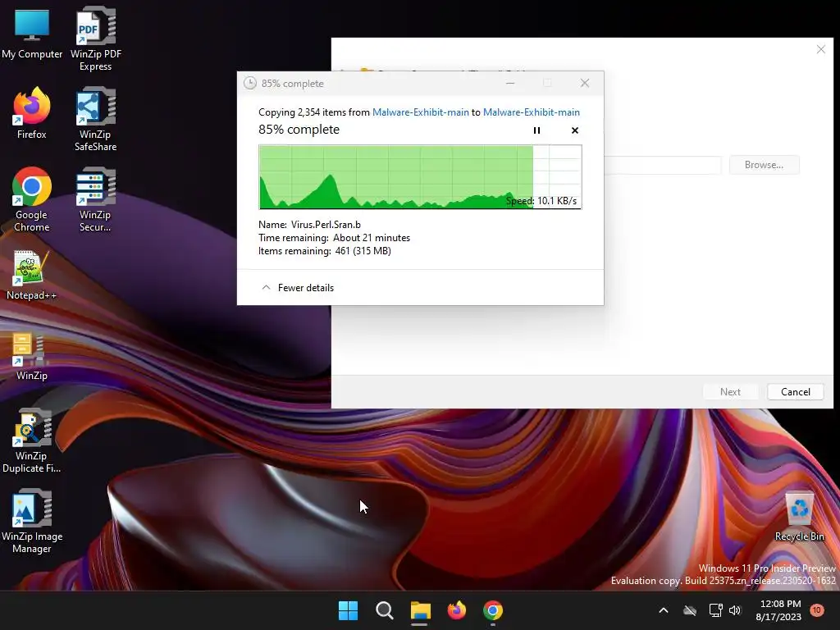Click the Time remaining About 21 minutes text

coord(335,237)
